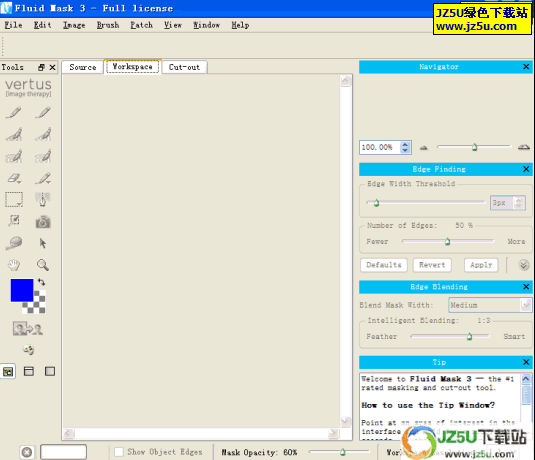Click the round cancel icon in status bar
Screen dimensions: 535x460
click(x=27, y=452)
